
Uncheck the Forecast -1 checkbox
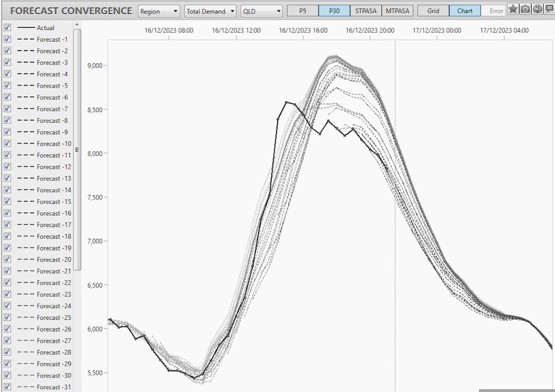coord(8,39)
